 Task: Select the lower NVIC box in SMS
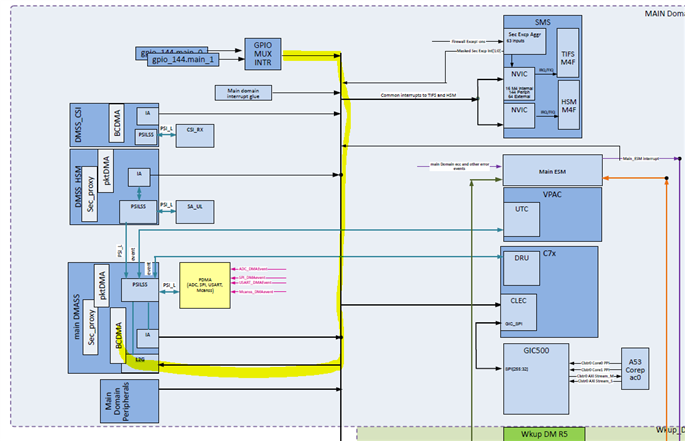pyautogui.click(x=519, y=116)
